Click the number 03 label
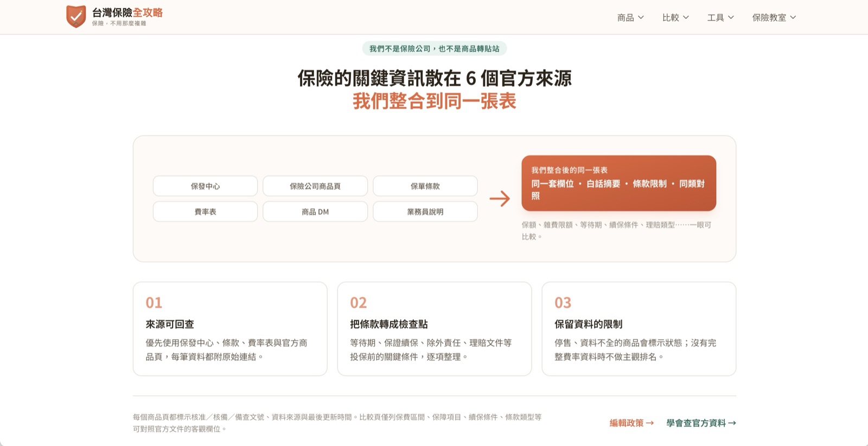Viewport: 868px width, 446px height. pos(563,302)
